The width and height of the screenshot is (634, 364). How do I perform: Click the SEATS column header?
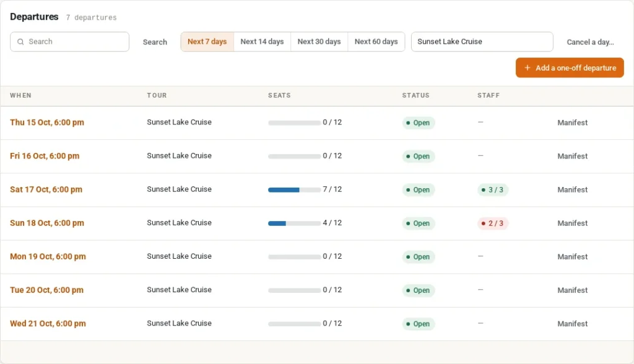279,95
